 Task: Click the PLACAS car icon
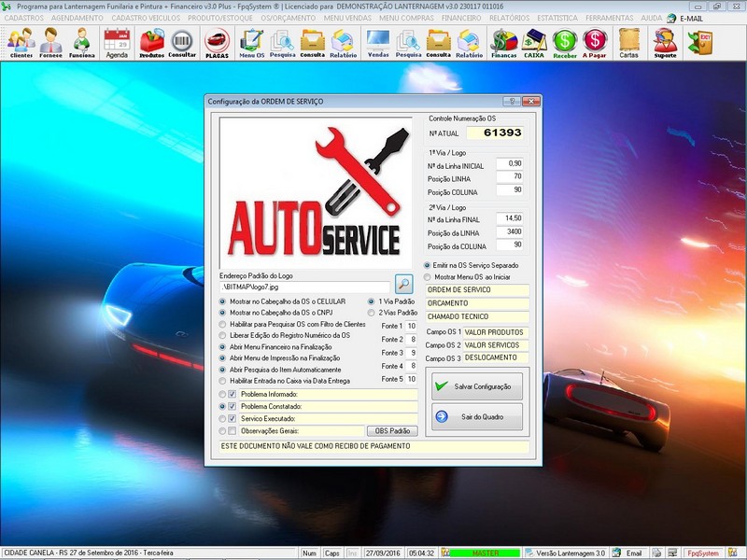(217, 42)
